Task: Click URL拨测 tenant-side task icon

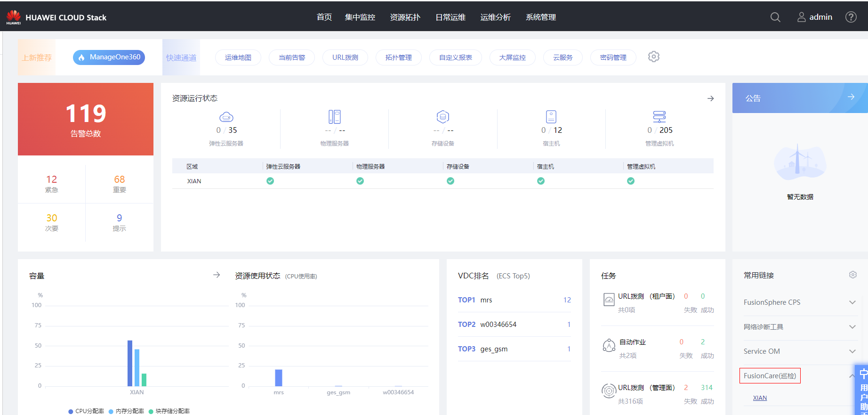Action: (609, 299)
